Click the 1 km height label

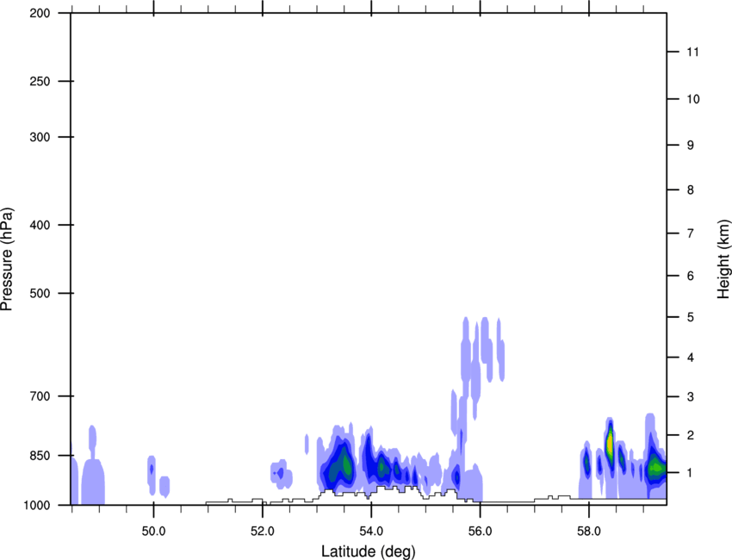691,473
